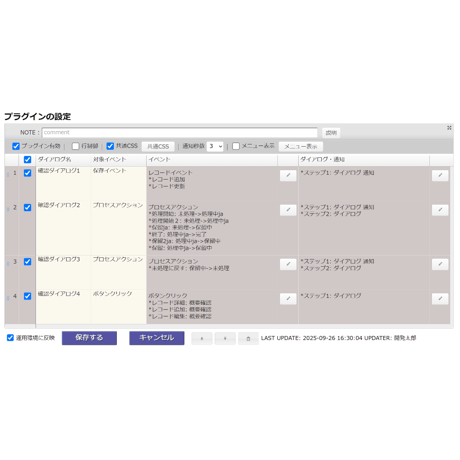Click the メニュー表示 button
The image size is (460, 460).
point(301,147)
